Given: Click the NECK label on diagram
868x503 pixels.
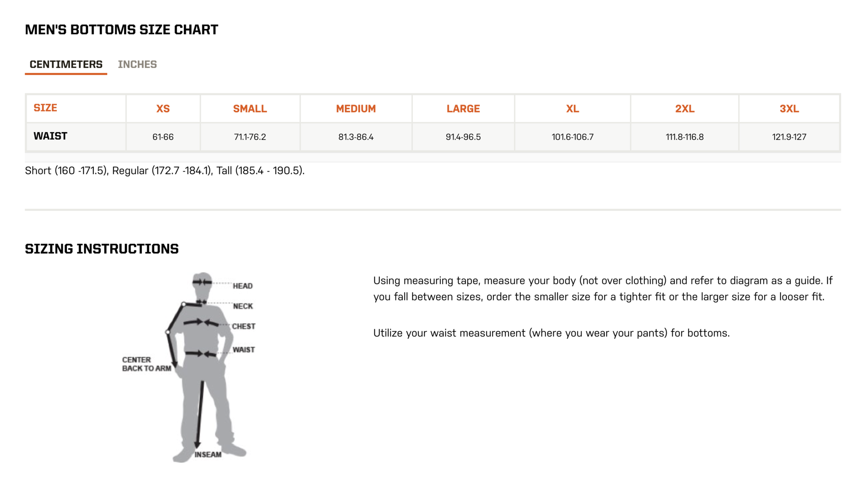Looking at the screenshot, I should click(242, 306).
